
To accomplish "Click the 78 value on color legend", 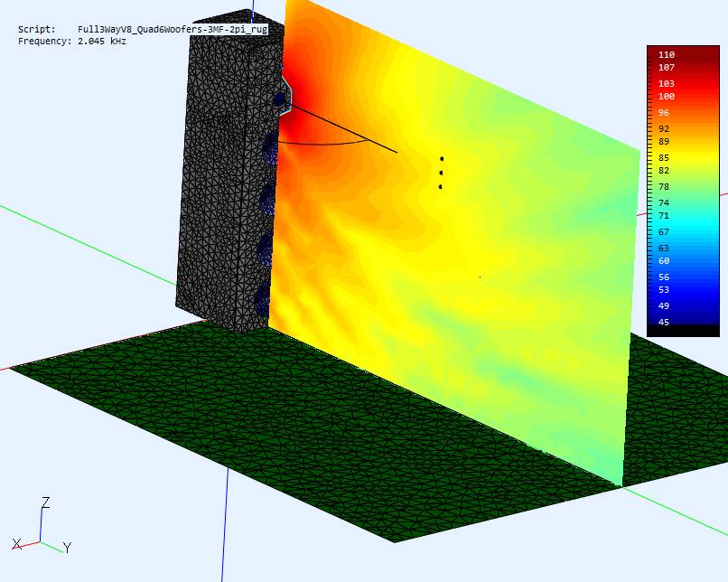I will [664, 187].
